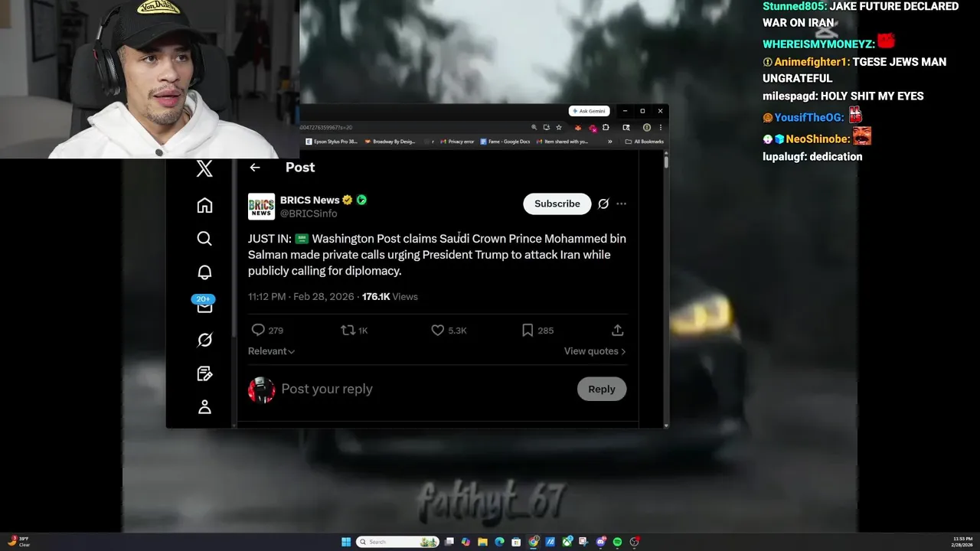Open weather widget showing Clear
This screenshot has height=551, width=980.
pyautogui.click(x=18, y=542)
